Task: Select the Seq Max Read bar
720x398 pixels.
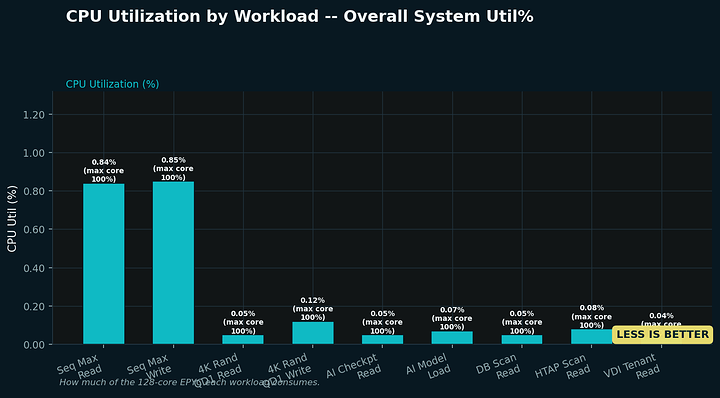Action: click(x=104, y=264)
